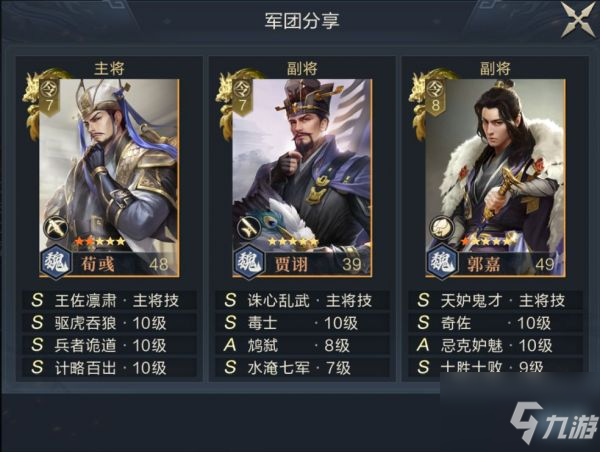Click the 魏 faction badge beside 贾诩
Viewport: 600px width, 452px height.
[x=249, y=262]
